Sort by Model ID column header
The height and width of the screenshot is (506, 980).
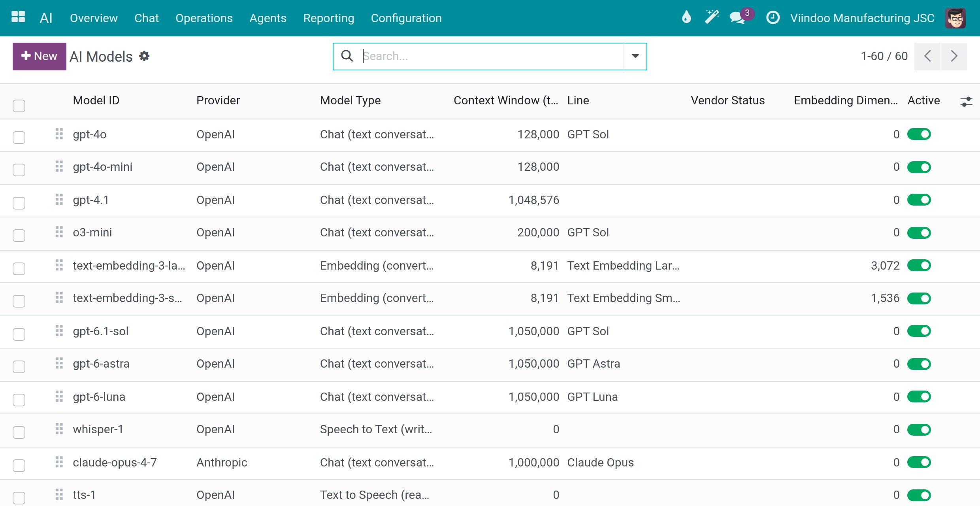point(96,100)
